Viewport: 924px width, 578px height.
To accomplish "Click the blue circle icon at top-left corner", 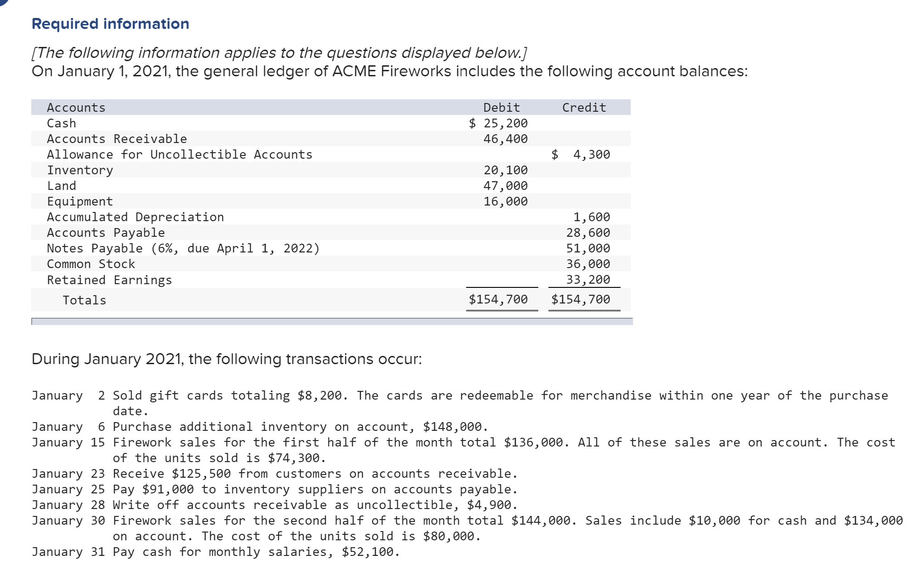I will 4,2.
